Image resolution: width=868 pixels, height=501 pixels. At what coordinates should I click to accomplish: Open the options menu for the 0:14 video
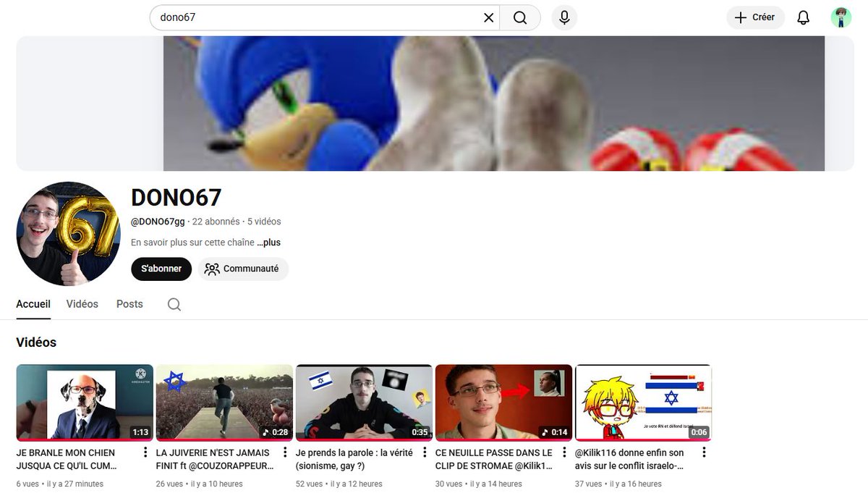pyautogui.click(x=564, y=452)
